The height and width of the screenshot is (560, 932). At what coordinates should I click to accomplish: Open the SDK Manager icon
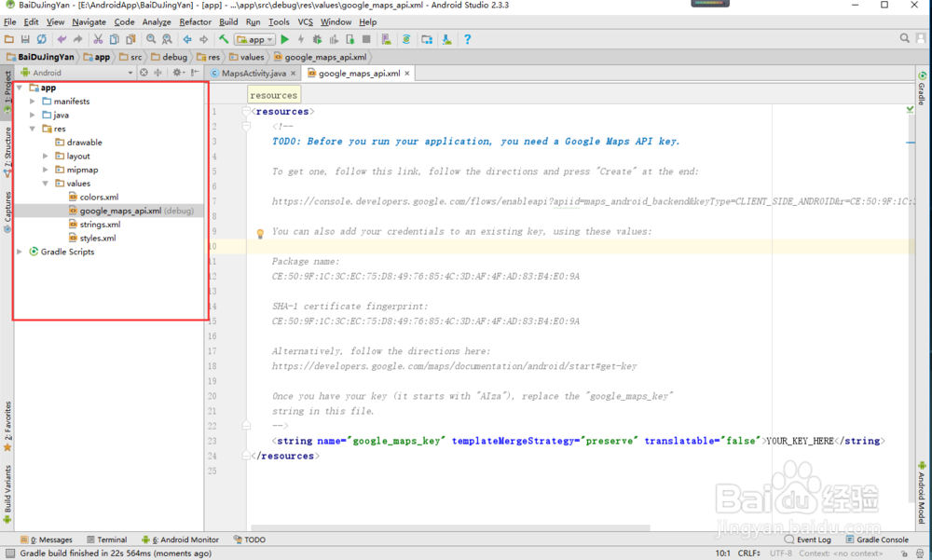click(446, 39)
